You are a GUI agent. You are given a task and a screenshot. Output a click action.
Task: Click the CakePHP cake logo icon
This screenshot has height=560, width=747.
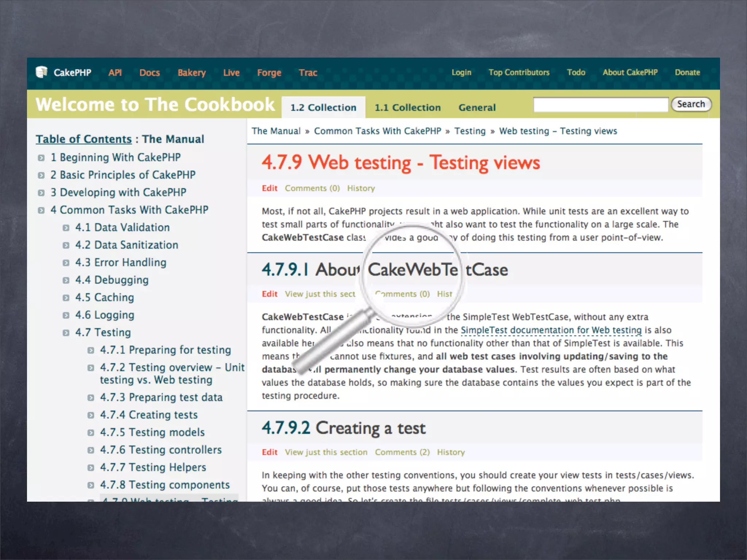[x=42, y=72]
